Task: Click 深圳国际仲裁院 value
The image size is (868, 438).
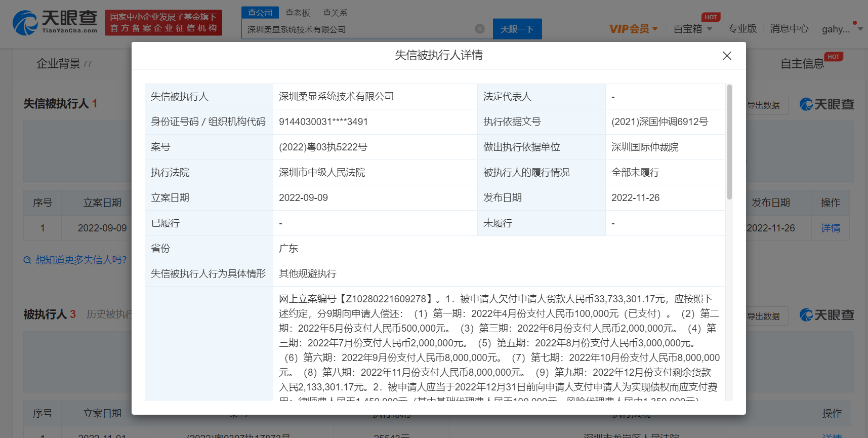Action: (645, 147)
